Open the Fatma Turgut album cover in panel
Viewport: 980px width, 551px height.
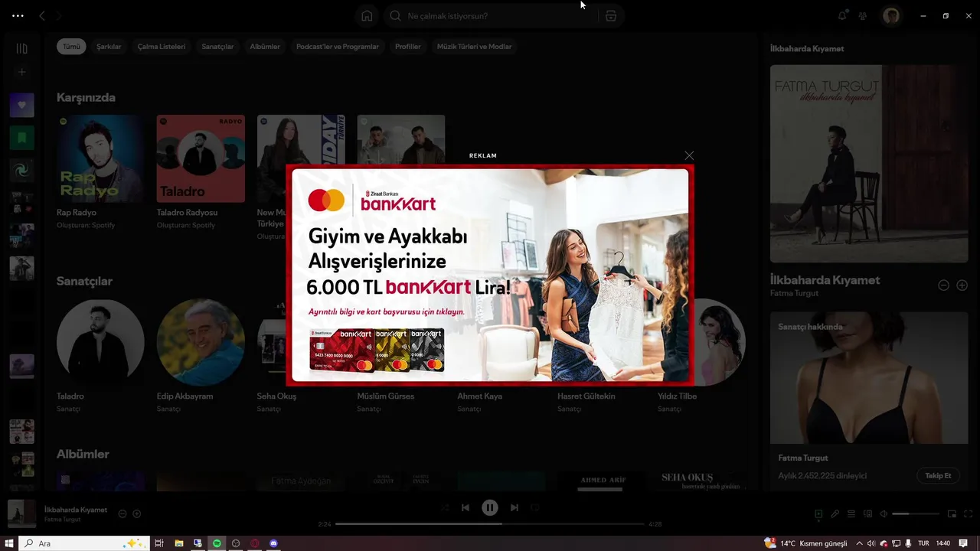(869, 164)
